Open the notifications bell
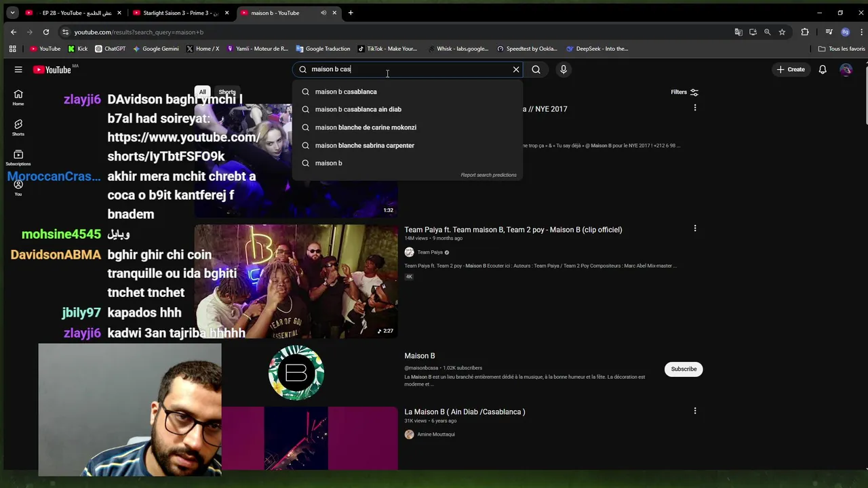 coord(823,69)
